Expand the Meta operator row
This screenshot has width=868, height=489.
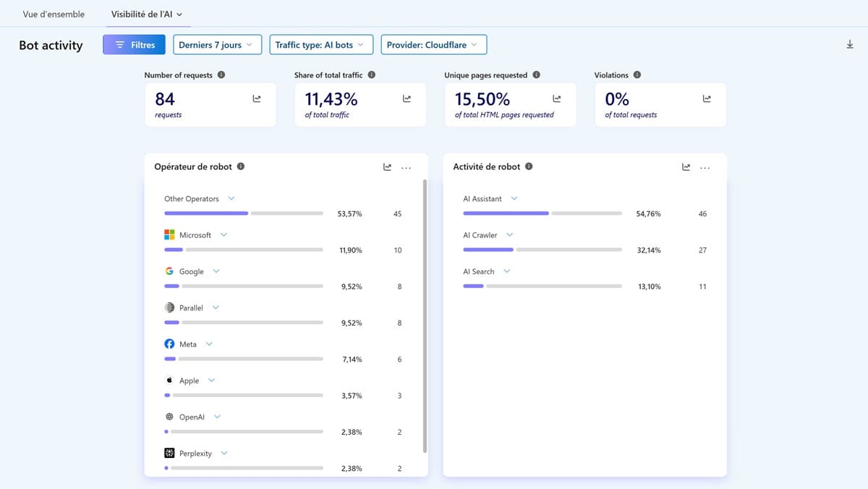209,344
